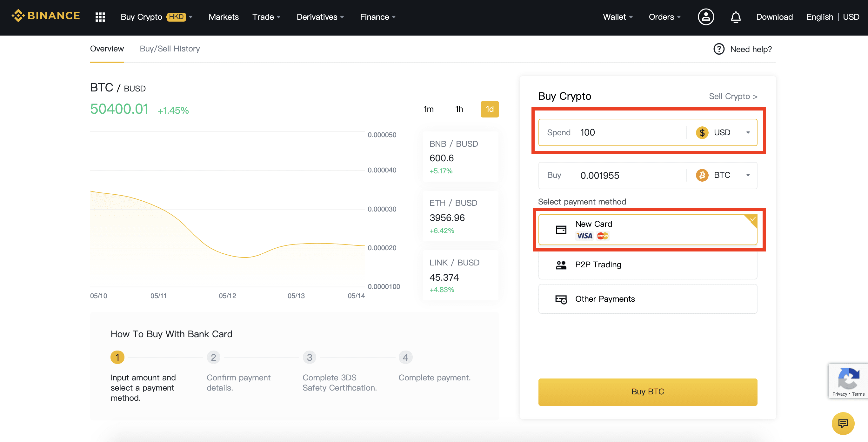Click the 'How To Buy With Bank Card' heading

point(171,334)
